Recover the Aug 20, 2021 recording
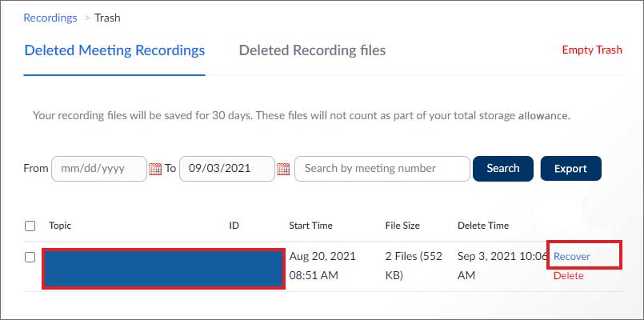This screenshot has width=644, height=320. pyautogui.click(x=572, y=256)
